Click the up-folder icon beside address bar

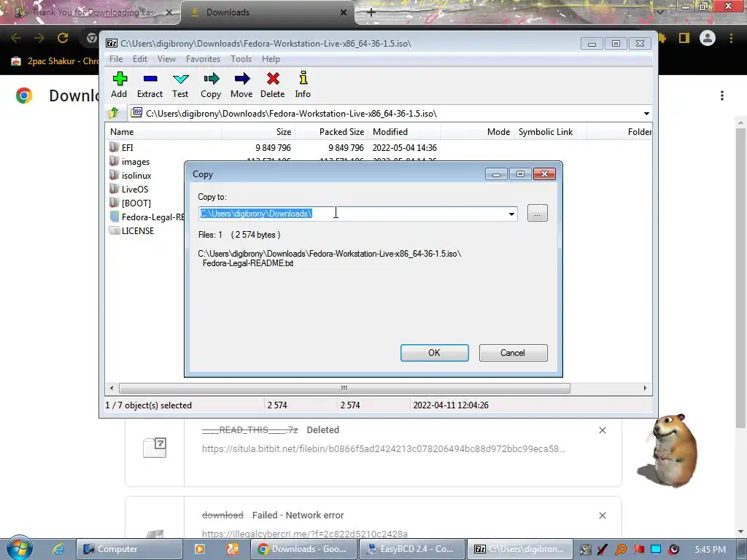pyautogui.click(x=114, y=113)
